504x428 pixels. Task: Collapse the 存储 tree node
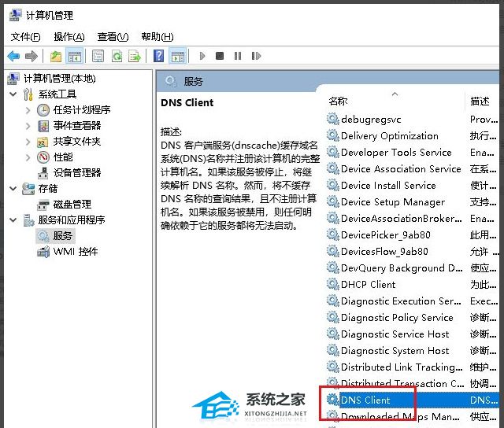[x=13, y=189]
